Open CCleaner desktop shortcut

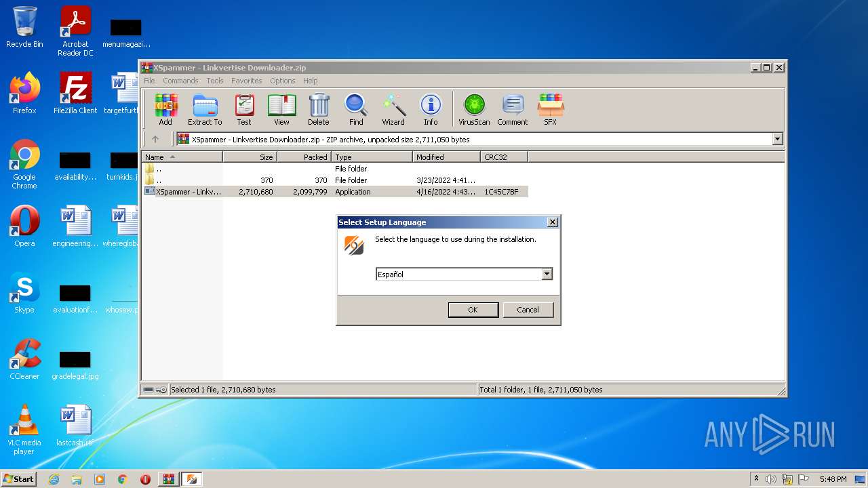[x=24, y=359]
